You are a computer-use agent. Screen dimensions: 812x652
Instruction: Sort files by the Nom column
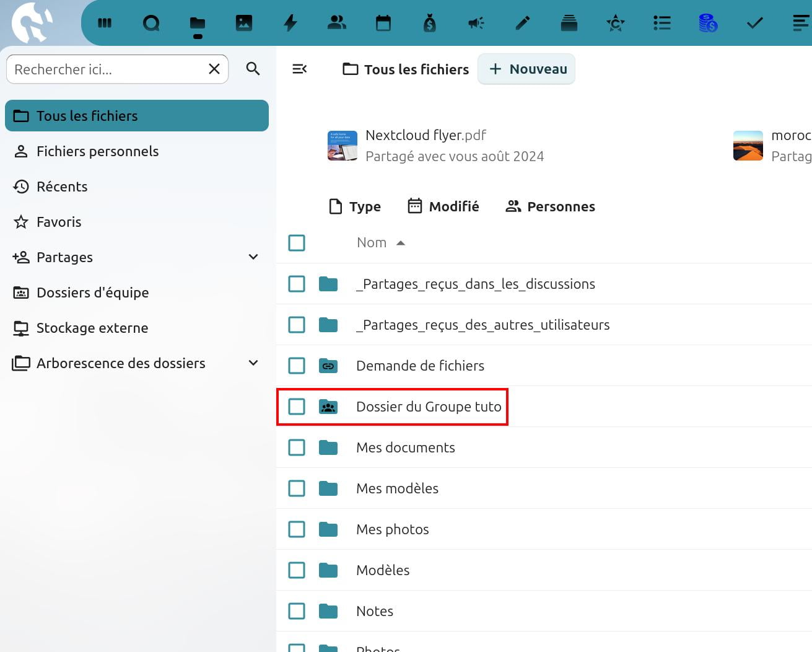pyautogui.click(x=380, y=242)
